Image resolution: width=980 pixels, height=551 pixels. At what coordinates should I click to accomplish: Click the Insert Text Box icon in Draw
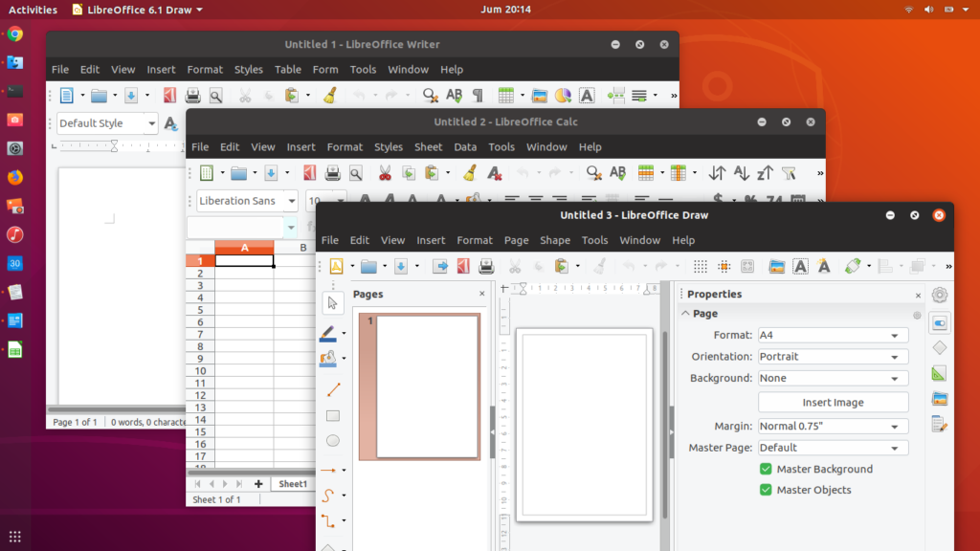(801, 266)
